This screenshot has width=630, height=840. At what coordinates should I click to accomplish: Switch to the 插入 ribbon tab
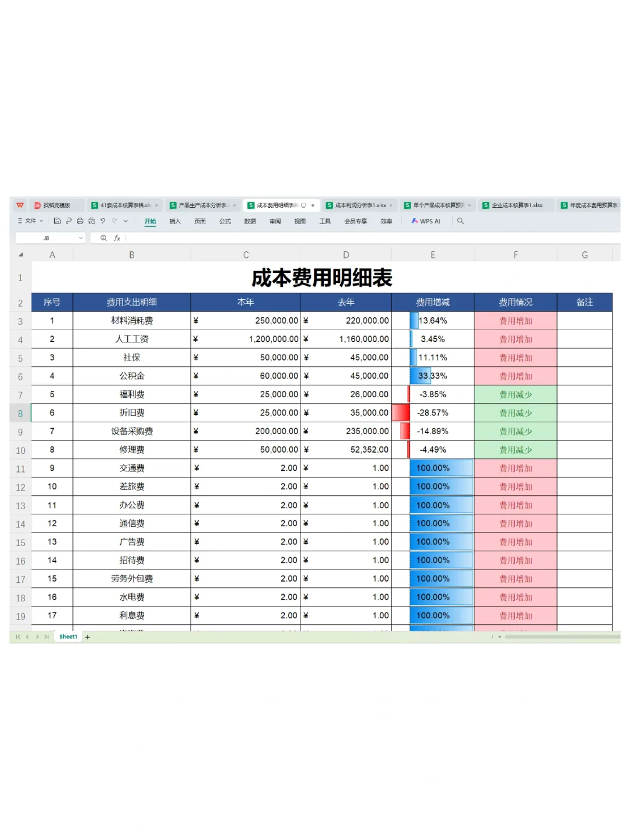(x=174, y=221)
